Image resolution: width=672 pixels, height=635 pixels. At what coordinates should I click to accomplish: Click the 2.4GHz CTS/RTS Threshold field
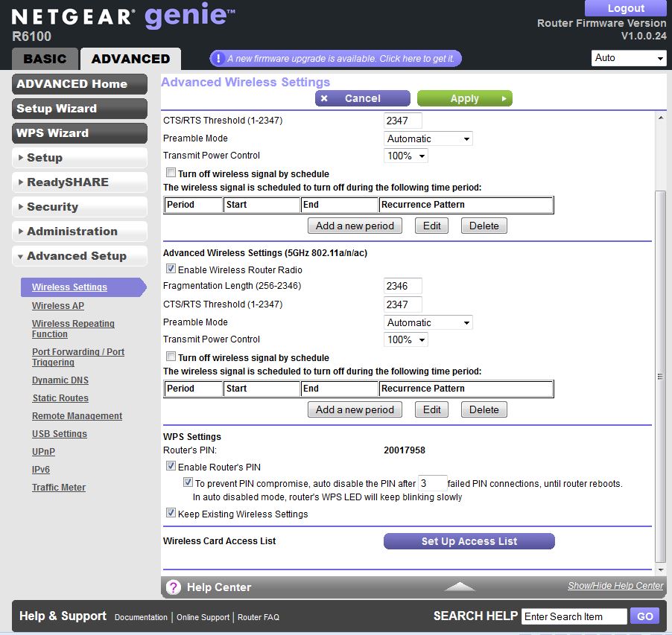[402, 121]
